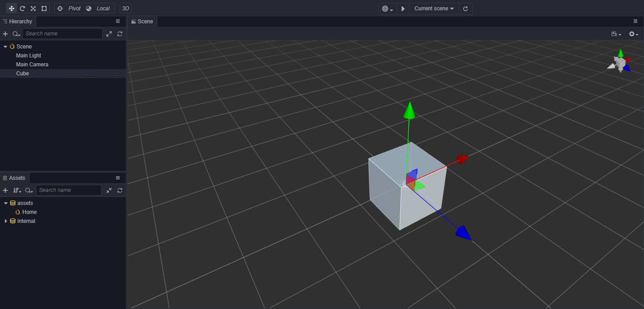Switch to the Hierarchy tab
Image resolution: width=644 pixels, height=309 pixels.
click(17, 22)
